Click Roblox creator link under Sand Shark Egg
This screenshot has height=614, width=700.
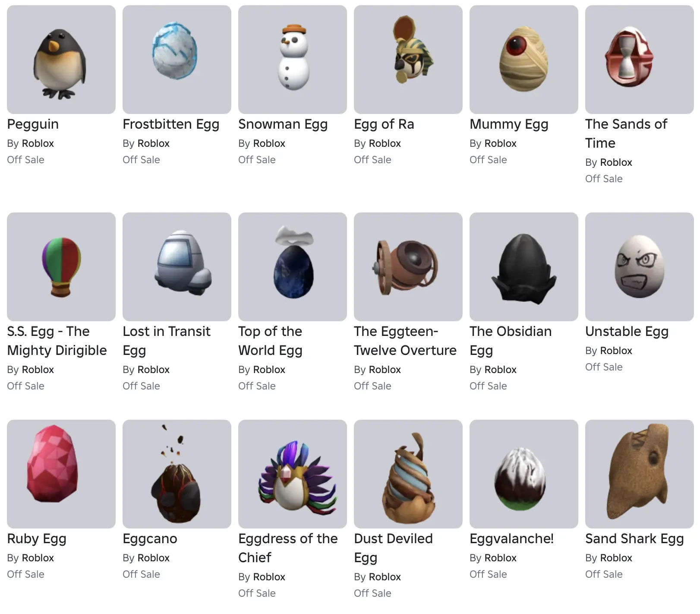click(616, 558)
